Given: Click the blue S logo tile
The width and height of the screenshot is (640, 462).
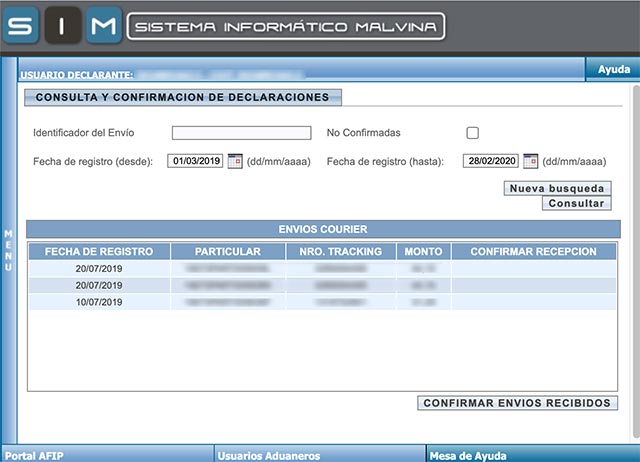Looking at the screenshot, I should 20,25.
